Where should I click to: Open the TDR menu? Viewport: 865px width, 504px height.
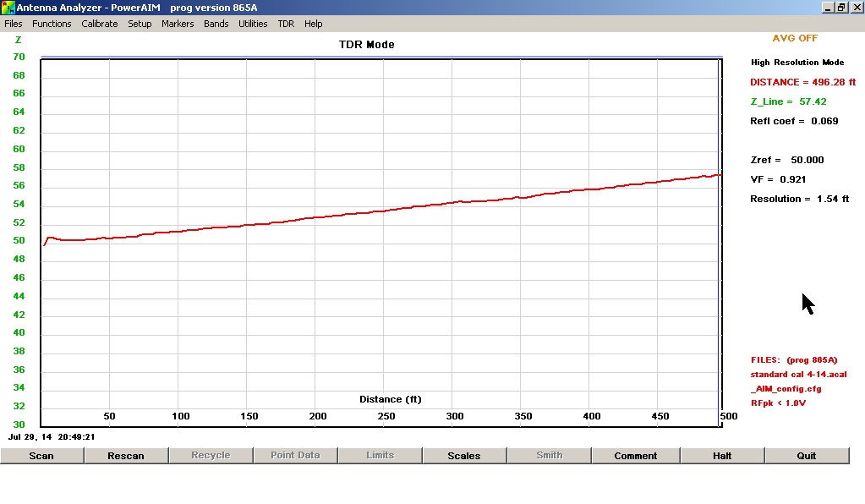(286, 24)
